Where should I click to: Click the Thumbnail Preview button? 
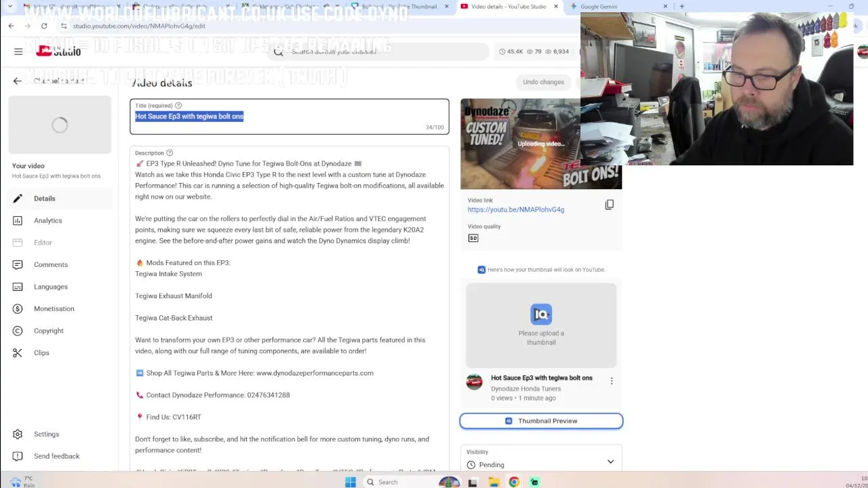(x=541, y=421)
